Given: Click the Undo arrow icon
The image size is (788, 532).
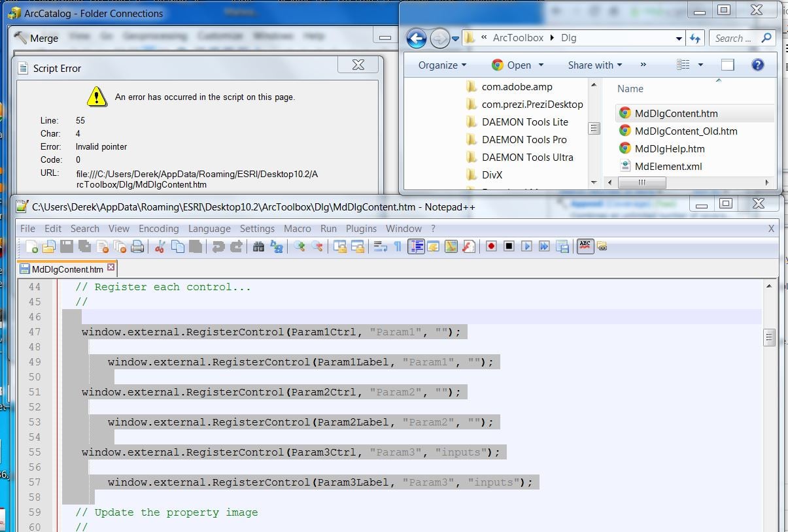Looking at the screenshot, I should pos(218,246).
